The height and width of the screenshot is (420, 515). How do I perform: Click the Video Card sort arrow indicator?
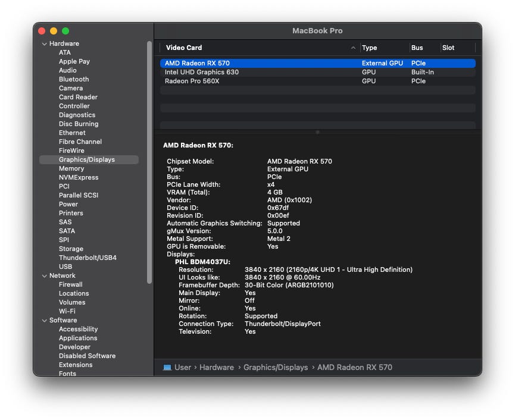pos(353,48)
